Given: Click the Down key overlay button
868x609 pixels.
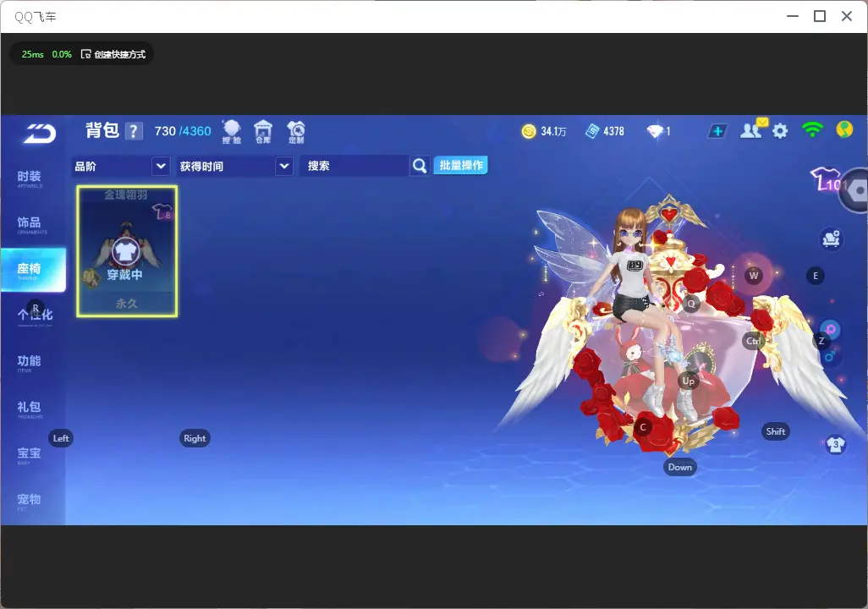Looking at the screenshot, I should point(680,467).
